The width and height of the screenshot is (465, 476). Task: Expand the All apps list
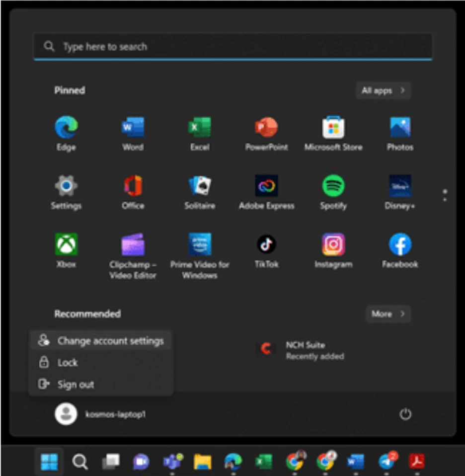click(384, 90)
